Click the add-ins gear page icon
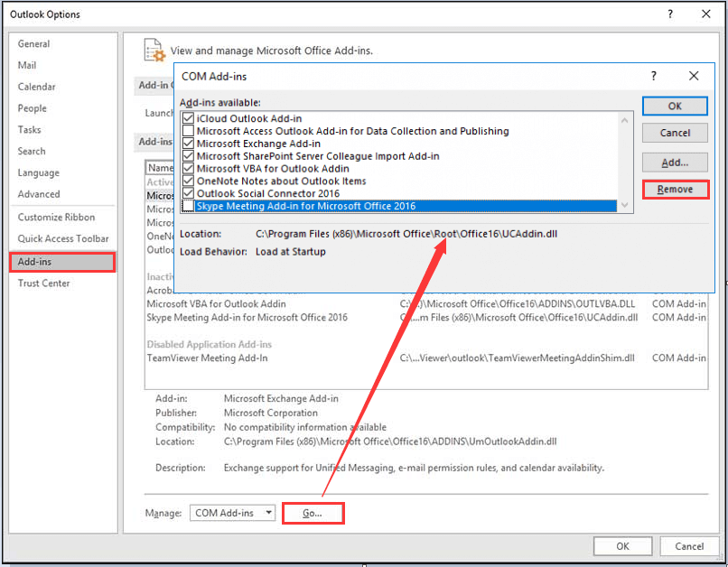 (154, 51)
